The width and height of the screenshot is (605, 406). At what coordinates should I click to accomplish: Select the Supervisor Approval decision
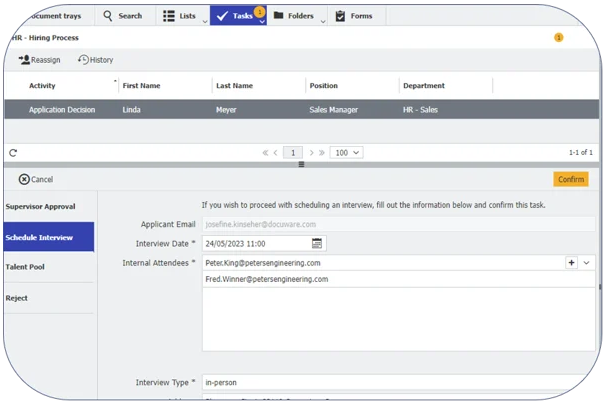coord(40,207)
